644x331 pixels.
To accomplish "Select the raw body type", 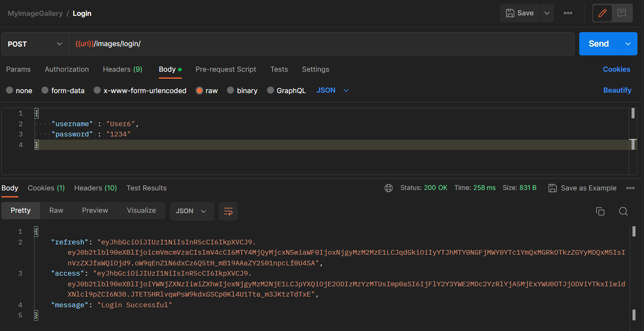I will pos(206,91).
